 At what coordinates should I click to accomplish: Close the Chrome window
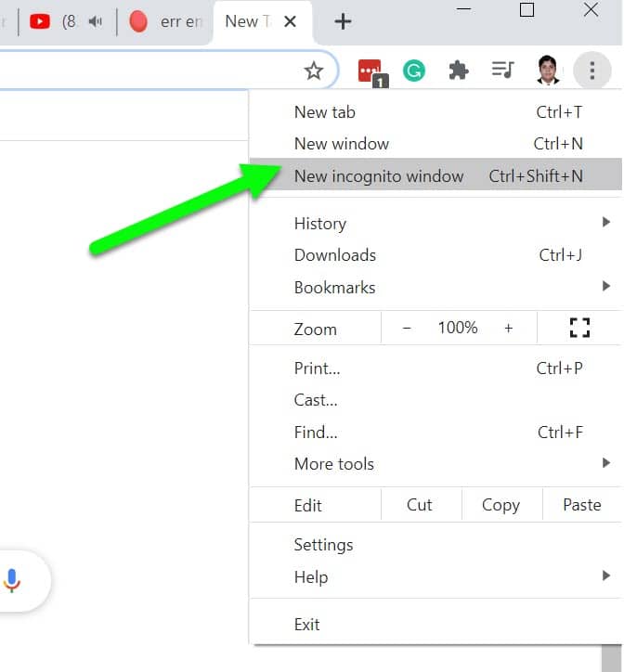tap(591, 9)
